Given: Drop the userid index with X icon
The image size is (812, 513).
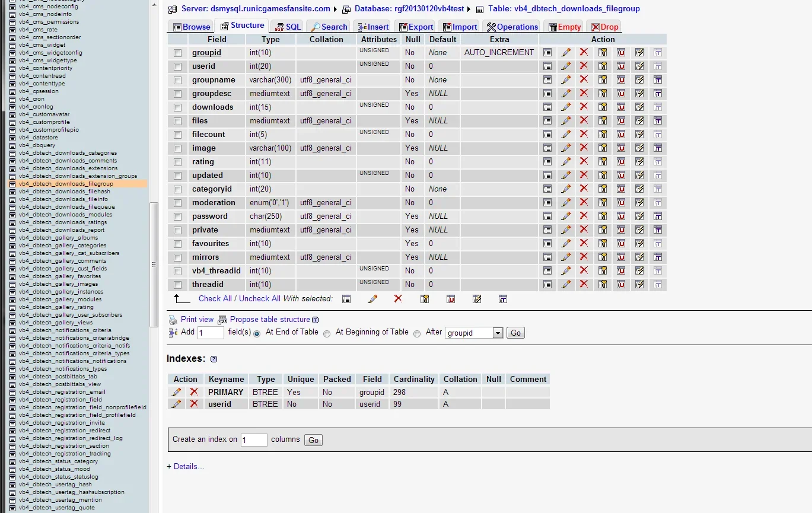Looking at the screenshot, I should tap(194, 404).
